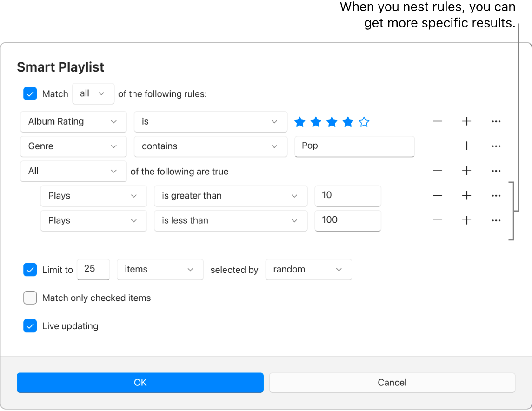Open Plays field dropdown in less than row
The height and width of the screenshot is (411, 532).
coord(93,220)
